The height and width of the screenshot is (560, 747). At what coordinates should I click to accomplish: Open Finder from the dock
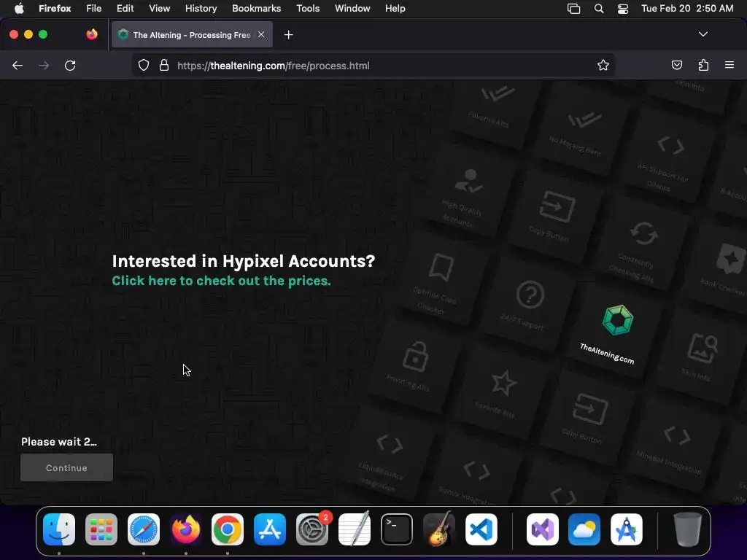click(59, 529)
